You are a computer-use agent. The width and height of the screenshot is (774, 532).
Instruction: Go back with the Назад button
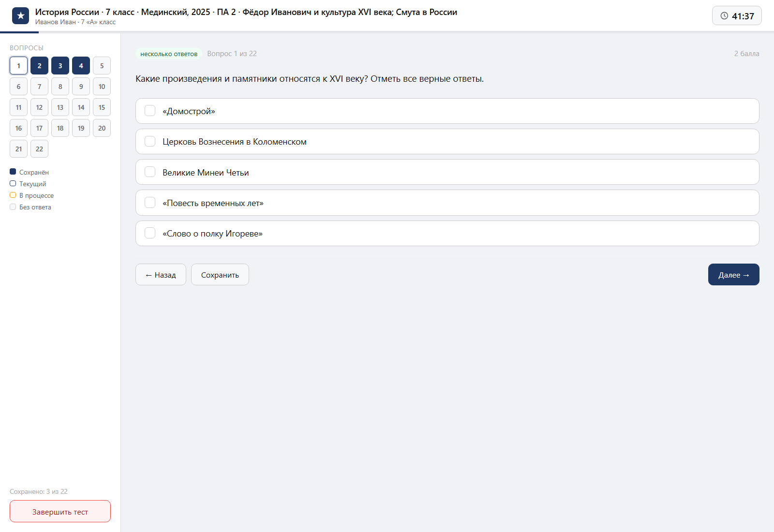161,275
